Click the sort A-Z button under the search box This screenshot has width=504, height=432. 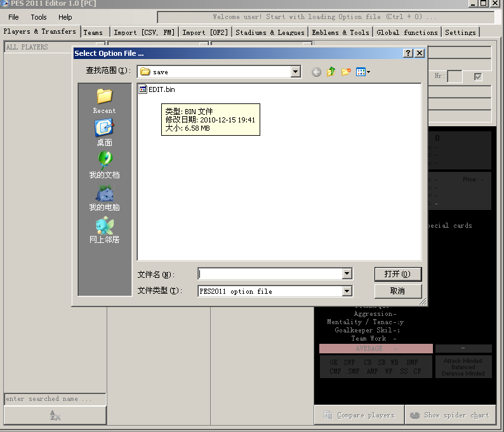[55, 416]
